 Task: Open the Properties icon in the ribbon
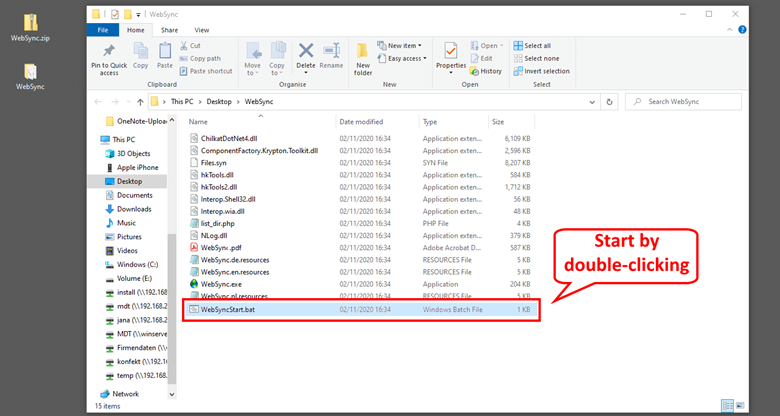(x=451, y=52)
